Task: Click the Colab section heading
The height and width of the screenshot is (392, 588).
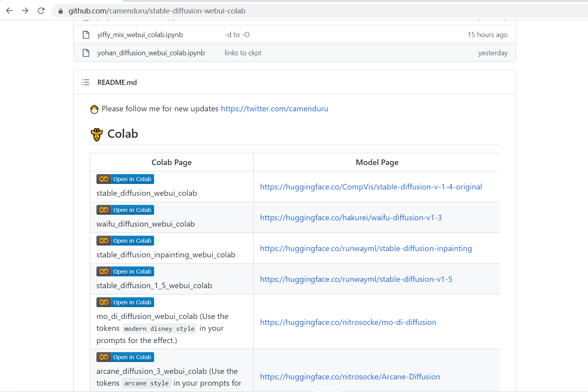Action: (x=122, y=134)
